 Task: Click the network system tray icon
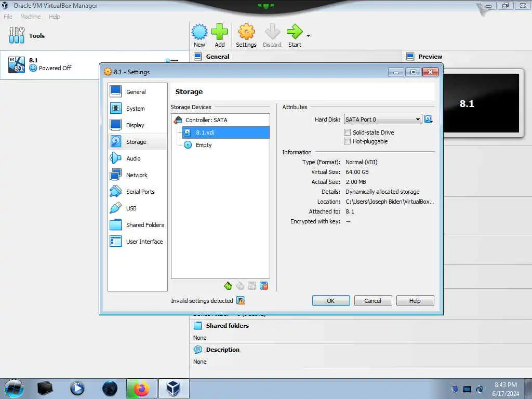coord(467,389)
